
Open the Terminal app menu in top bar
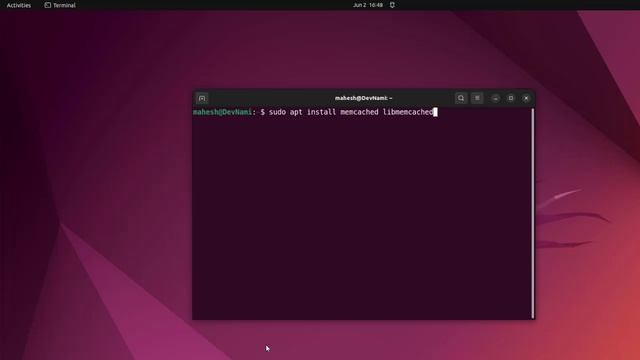click(x=60, y=5)
